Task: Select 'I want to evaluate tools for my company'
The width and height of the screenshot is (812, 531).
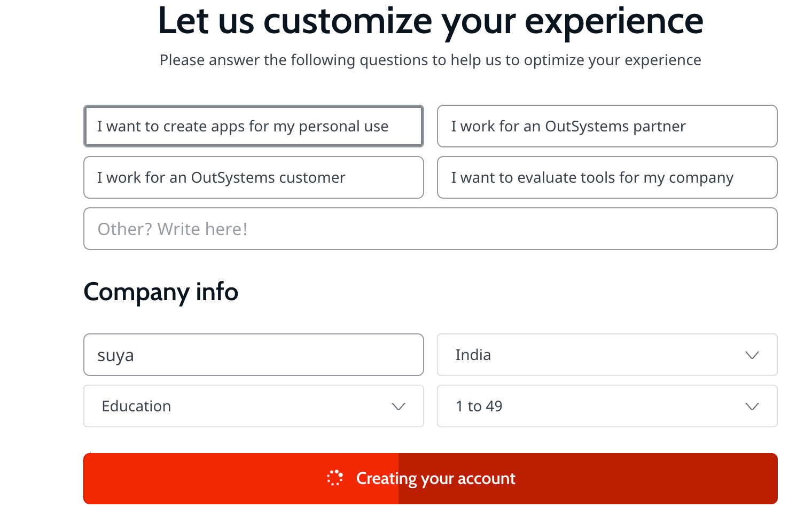Action: [x=607, y=178]
